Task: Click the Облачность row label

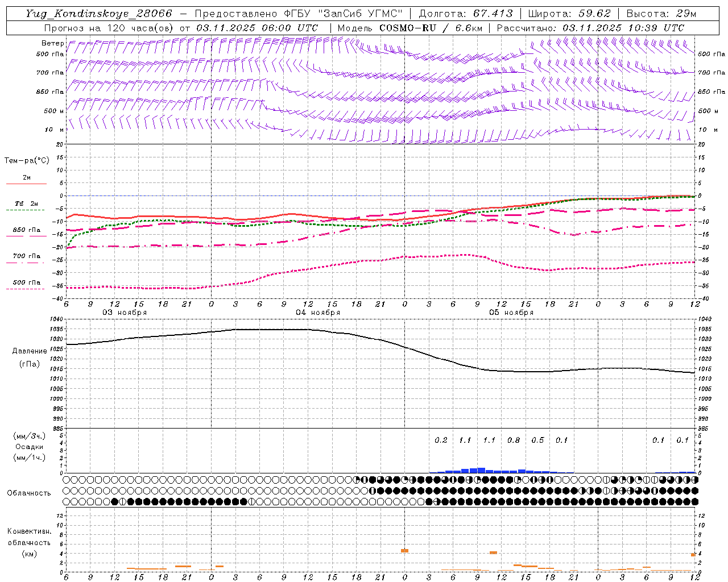Action: tap(29, 493)
